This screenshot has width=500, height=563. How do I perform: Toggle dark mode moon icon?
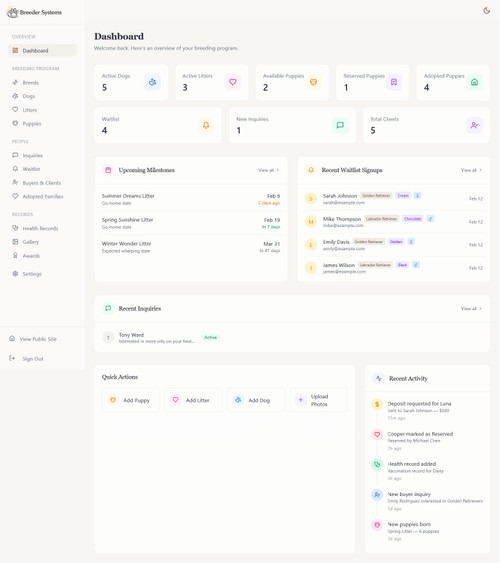pyautogui.click(x=486, y=11)
